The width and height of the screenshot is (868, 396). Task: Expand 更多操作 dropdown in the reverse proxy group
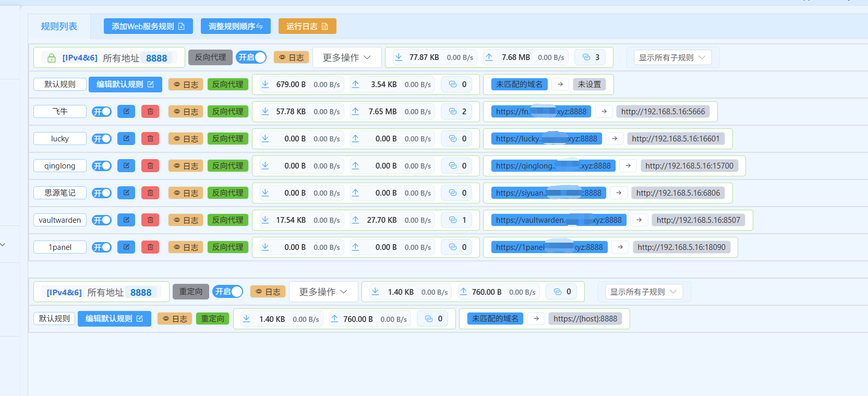(x=346, y=57)
